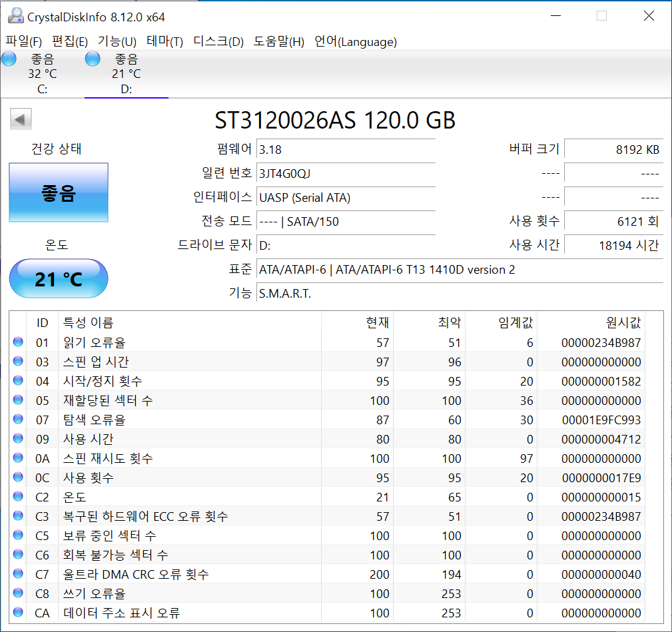Screen dimensions: 672x632
Task: Select raw value 000000000015
Action: (601, 497)
